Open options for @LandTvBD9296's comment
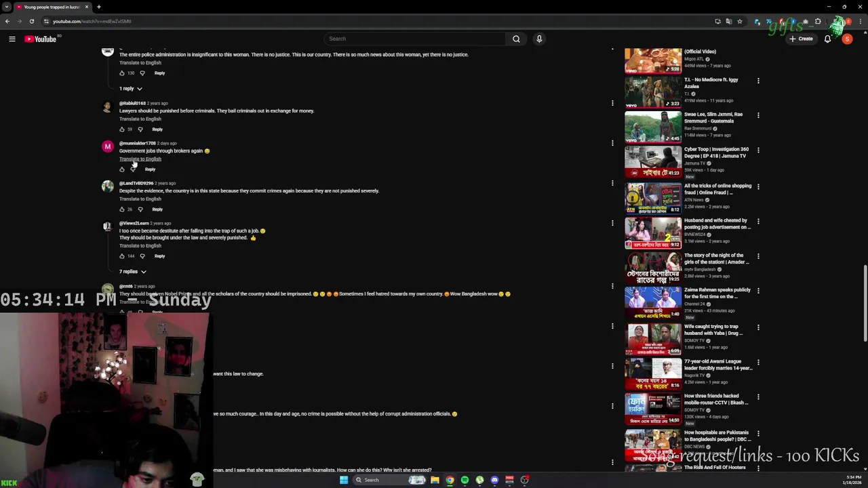This screenshot has height=488, width=868. point(612,183)
